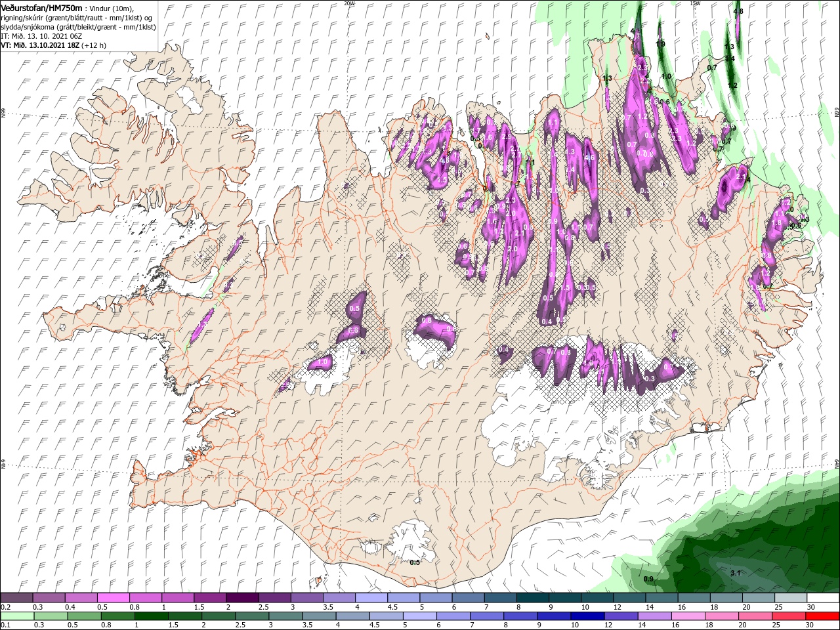This screenshot has width=840, height=630.
Task: Pick the top-row legend swatch starting at 2.5
Action: click(x=274, y=598)
